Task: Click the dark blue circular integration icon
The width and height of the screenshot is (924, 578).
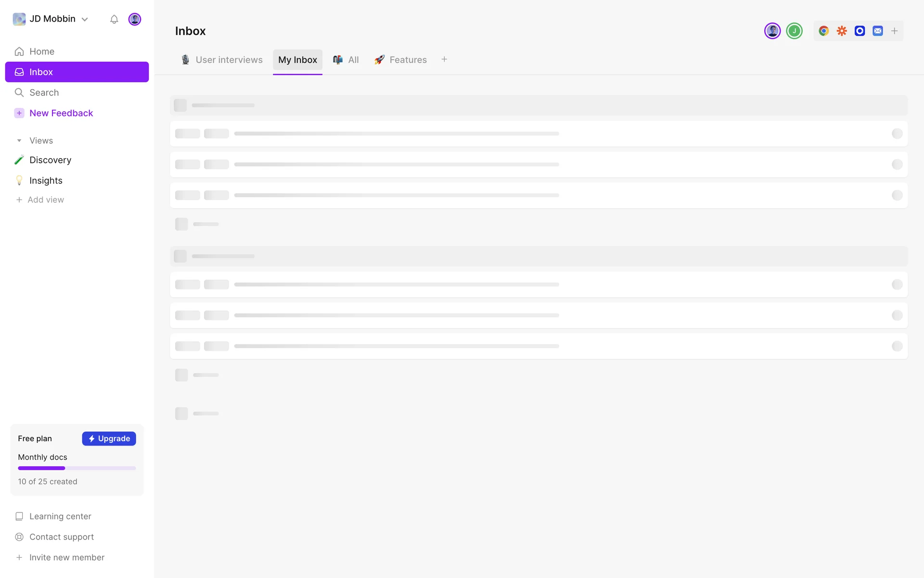Action: (x=860, y=31)
